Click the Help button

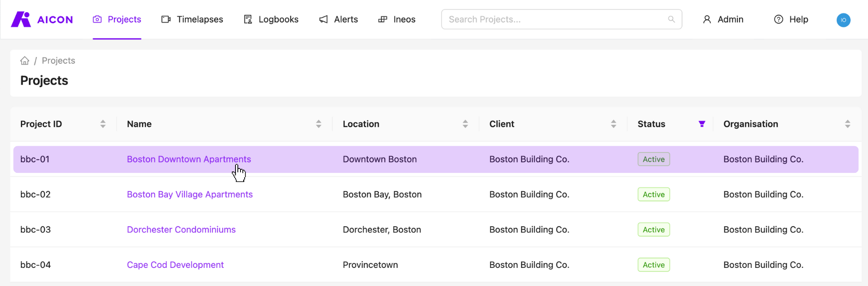[x=791, y=19]
